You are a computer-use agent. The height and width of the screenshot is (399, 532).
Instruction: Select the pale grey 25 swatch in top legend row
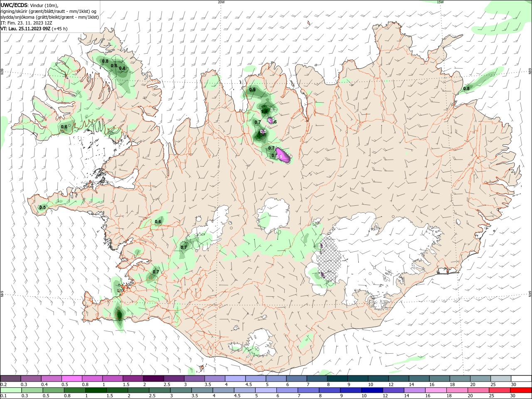(500, 379)
